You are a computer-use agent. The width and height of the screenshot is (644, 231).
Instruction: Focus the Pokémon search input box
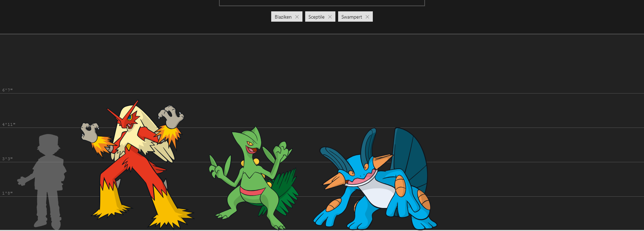322,3
